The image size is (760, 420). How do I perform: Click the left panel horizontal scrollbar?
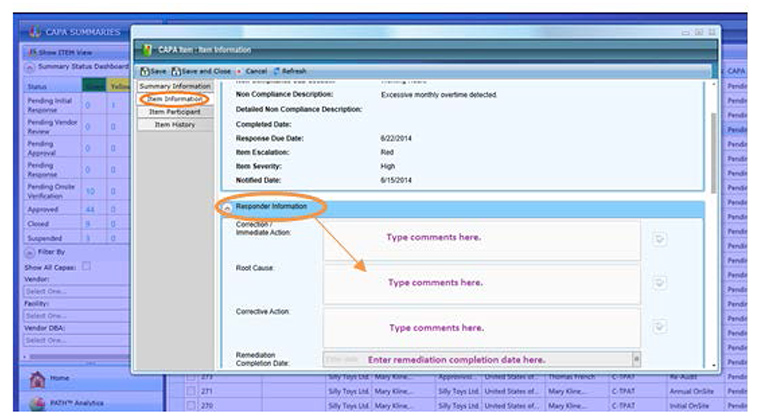tap(78, 357)
